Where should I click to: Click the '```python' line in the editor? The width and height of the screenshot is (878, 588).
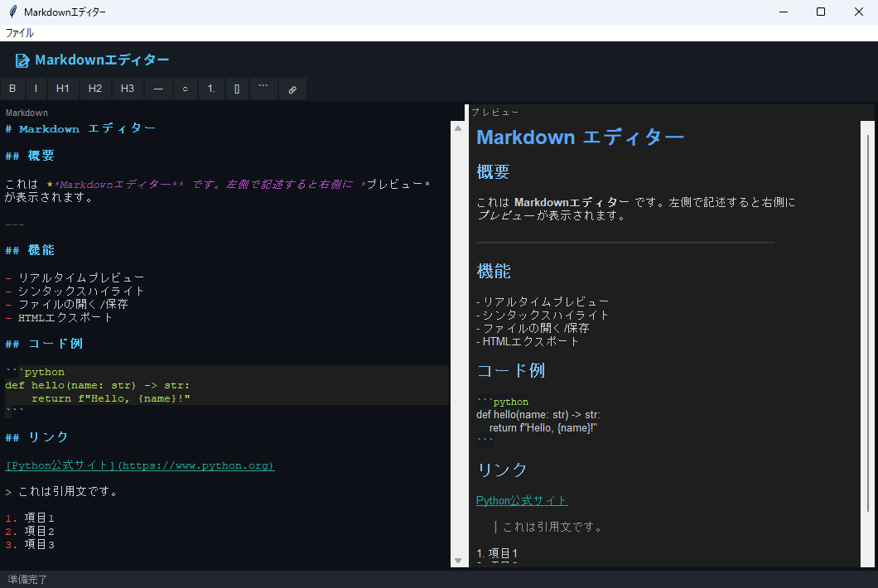point(35,372)
